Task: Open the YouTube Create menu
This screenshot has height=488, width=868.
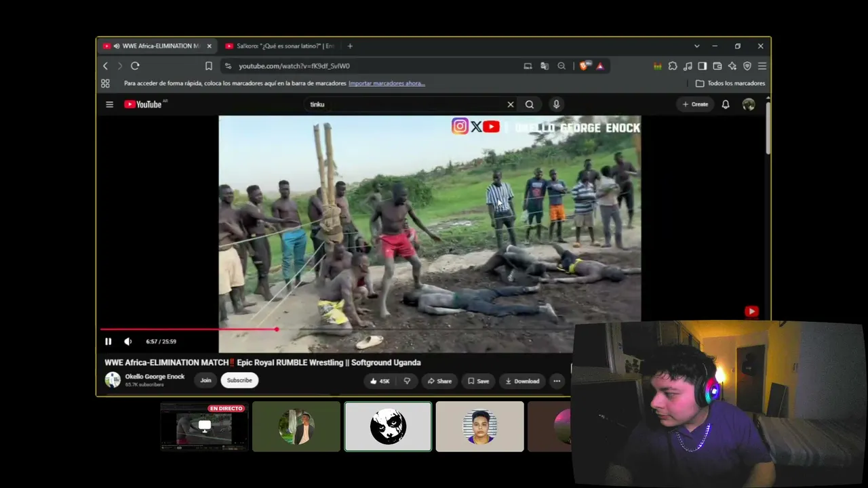Action: [695, 104]
